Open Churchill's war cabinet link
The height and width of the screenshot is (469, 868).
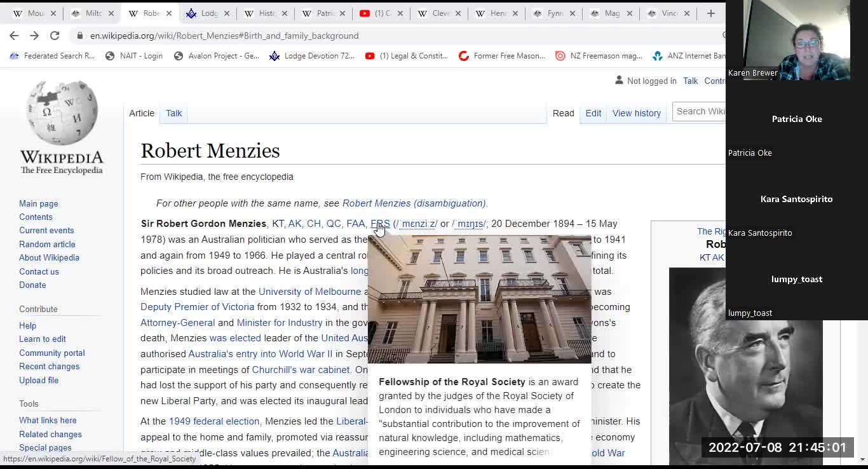pyautogui.click(x=301, y=370)
